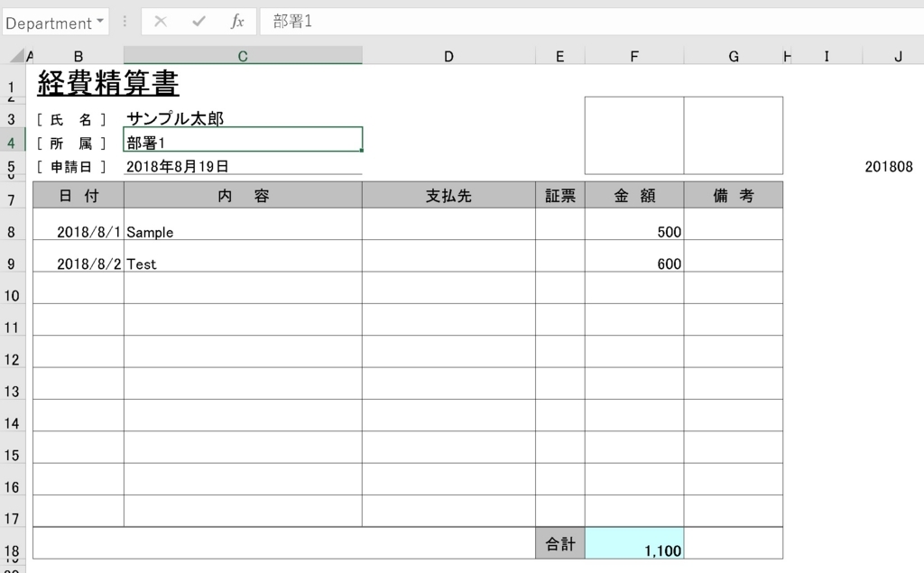This screenshot has width=924, height=573.
Task: Select column B header
Action: [79, 56]
